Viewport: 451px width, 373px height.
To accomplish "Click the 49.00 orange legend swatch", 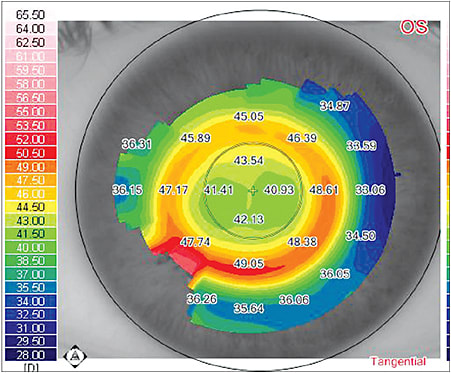I will (31, 167).
